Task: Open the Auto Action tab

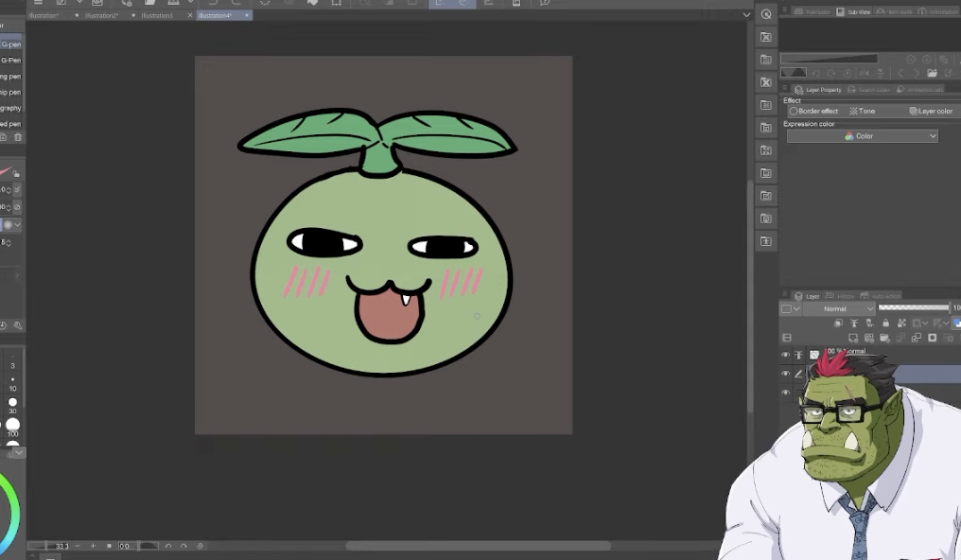Action: (x=881, y=296)
